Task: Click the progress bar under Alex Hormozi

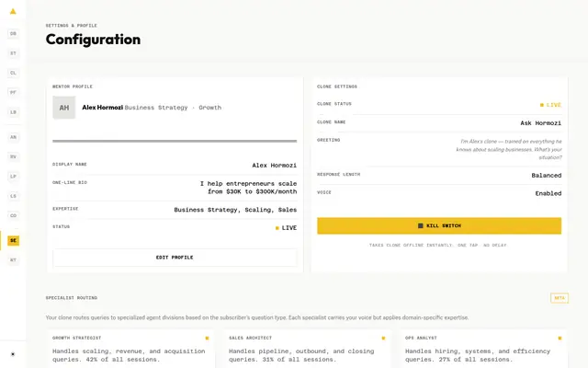Action: 175,141
